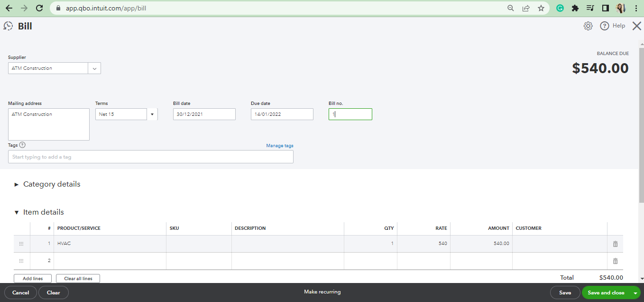644x302 pixels.
Task: Open the browser zoom magnifier icon
Action: coord(511,8)
